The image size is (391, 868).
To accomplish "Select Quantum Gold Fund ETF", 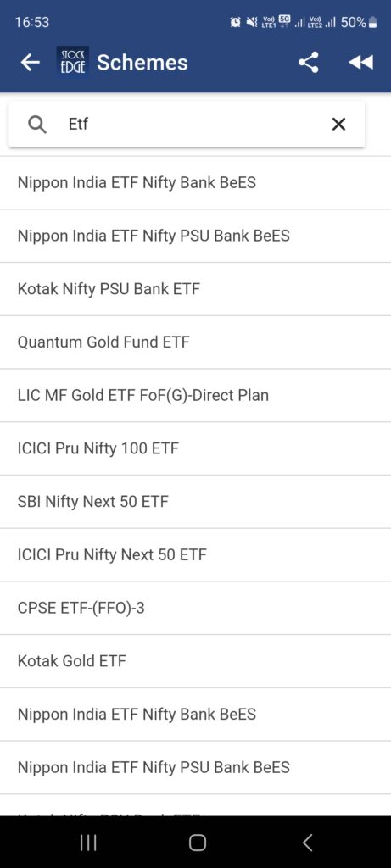I will pyautogui.click(x=195, y=342).
